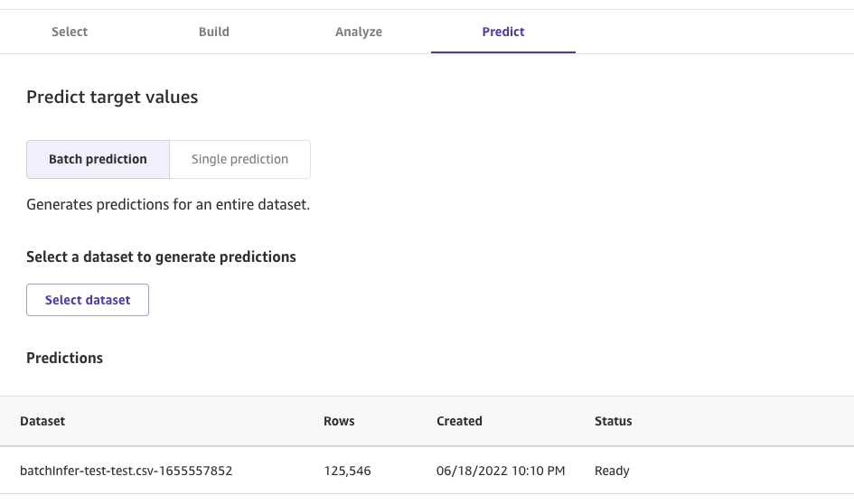Open the Build tab
The width and height of the screenshot is (854, 504).
coord(214,32)
